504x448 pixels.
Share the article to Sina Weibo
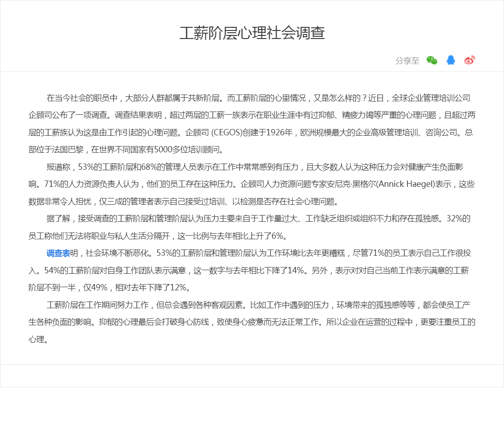coord(470,60)
